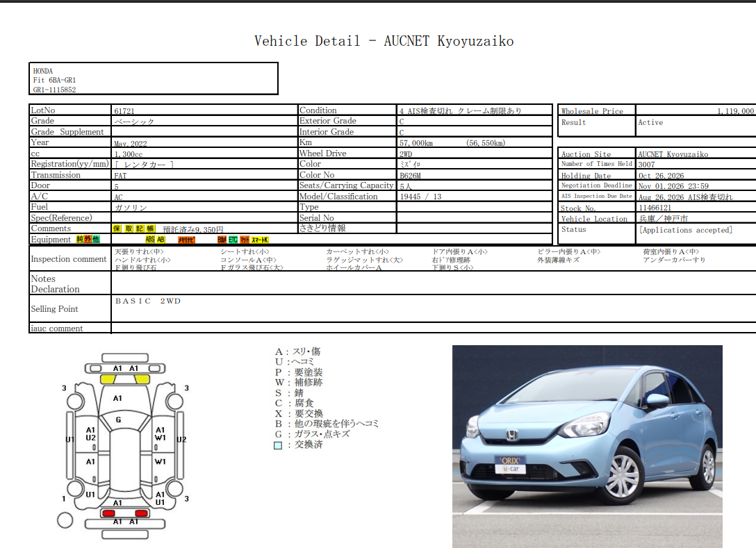Click the 預託済み9,350円 comment text
The image size is (756, 548).
click(193, 230)
